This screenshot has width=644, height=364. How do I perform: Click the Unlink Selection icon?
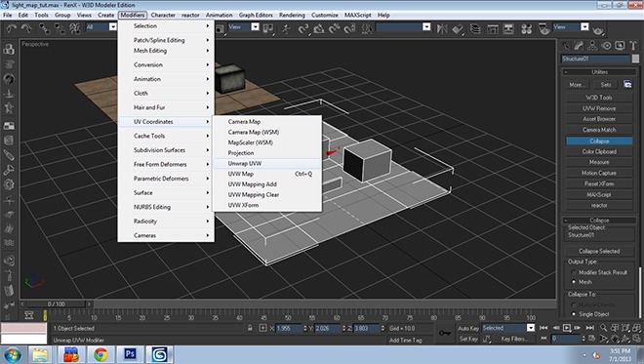click(60, 28)
